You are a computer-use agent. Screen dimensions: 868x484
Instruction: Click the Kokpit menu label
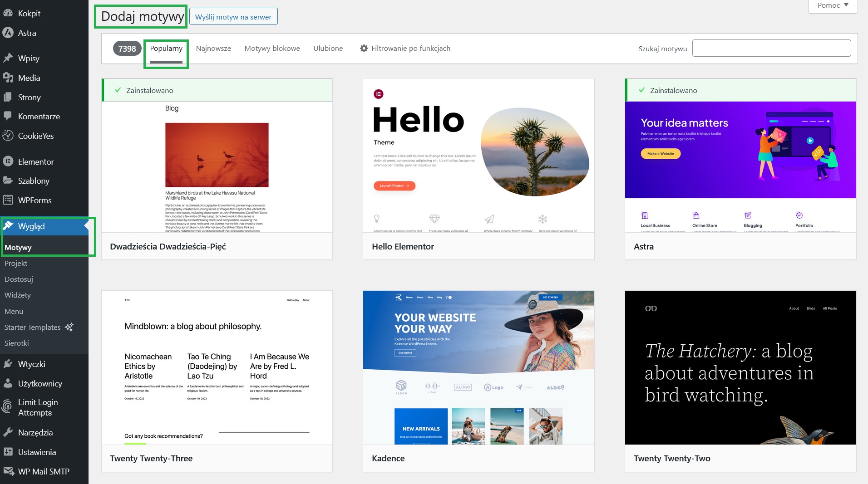[x=29, y=13]
